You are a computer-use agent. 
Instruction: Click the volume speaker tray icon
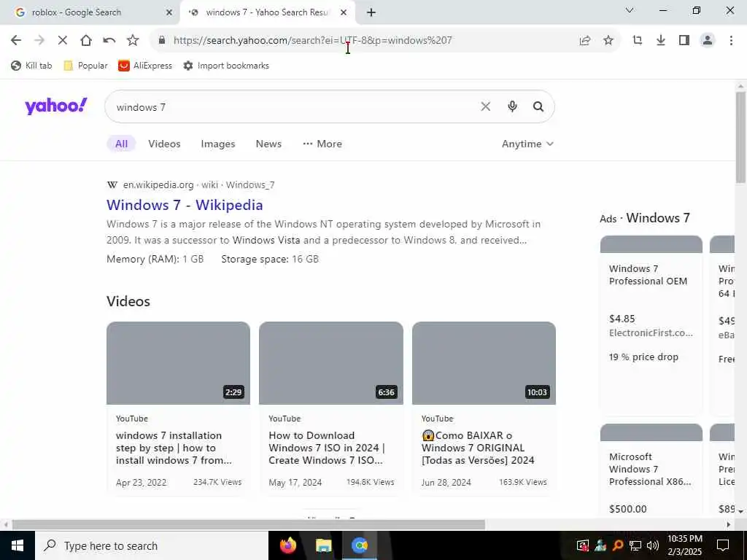pos(653,545)
